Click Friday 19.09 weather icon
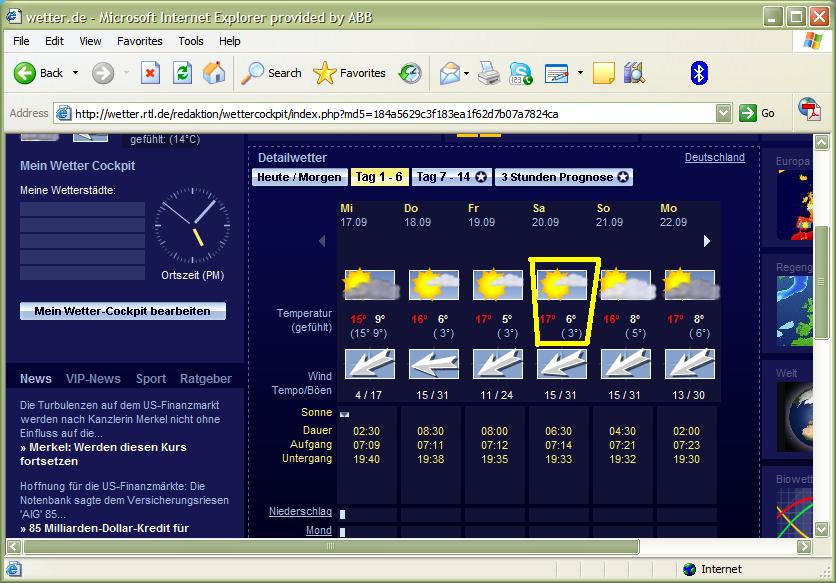The image size is (836, 583). click(x=498, y=284)
